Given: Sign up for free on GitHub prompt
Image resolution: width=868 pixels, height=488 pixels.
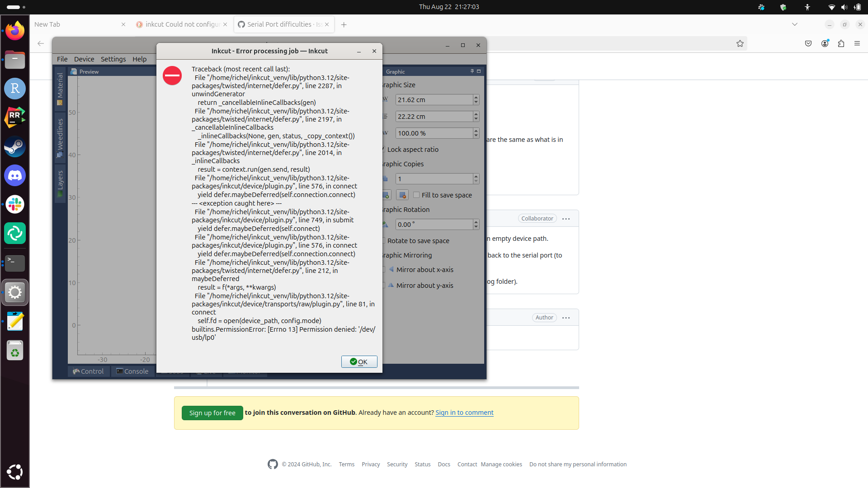Looking at the screenshot, I should (212, 413).
